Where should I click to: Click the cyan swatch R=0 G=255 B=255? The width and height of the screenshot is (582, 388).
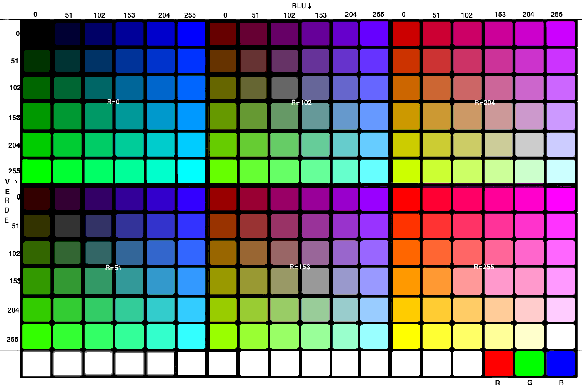(191, 171)
